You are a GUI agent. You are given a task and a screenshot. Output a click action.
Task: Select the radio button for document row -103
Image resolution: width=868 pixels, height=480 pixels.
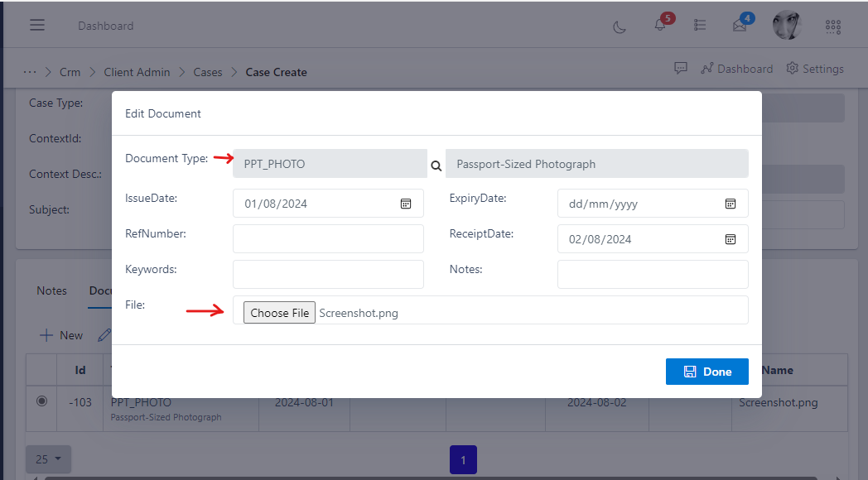tap(41, 402)
